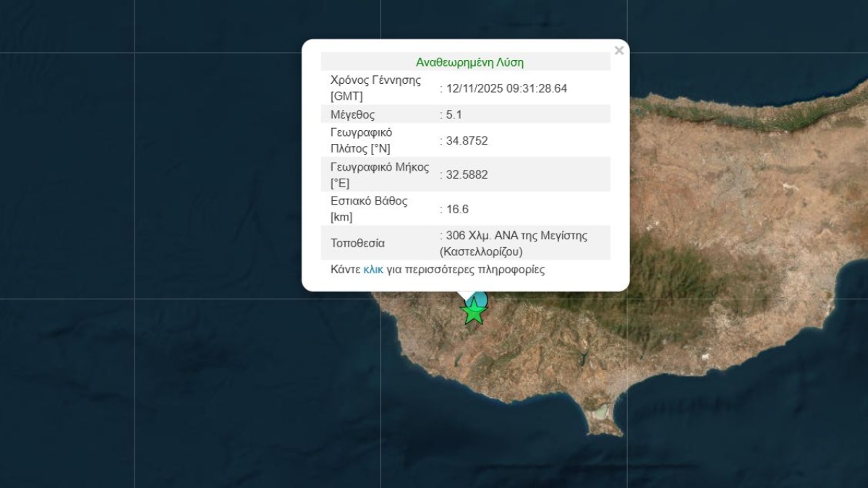Click the longitude value 32.5882
The image size is (868, 488).
(467, 174)
